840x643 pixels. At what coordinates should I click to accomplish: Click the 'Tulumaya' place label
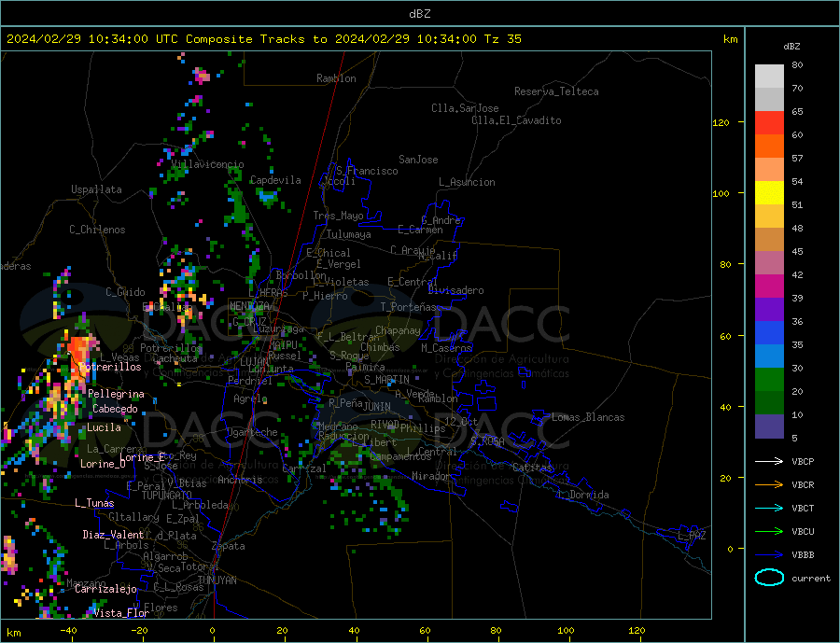[349, 234]
